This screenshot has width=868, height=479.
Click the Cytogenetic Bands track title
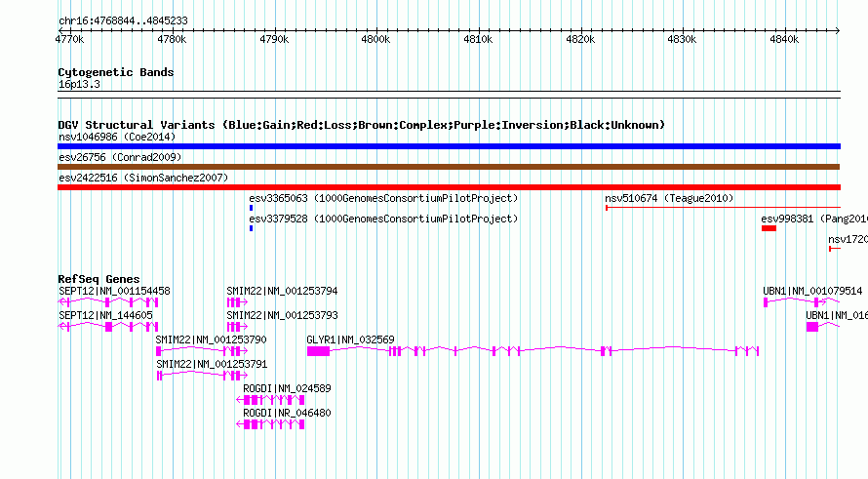116,72
